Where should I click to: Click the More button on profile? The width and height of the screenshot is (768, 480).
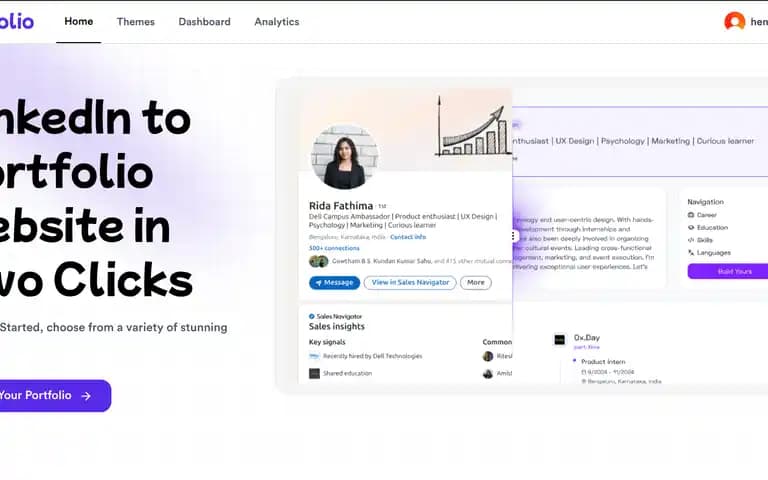click(x=476, y=283)
